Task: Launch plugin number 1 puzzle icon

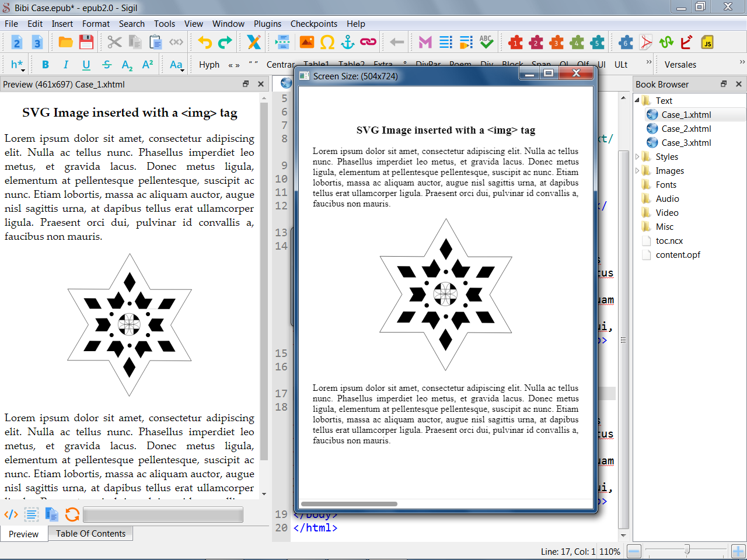Action: coord(515,42)
